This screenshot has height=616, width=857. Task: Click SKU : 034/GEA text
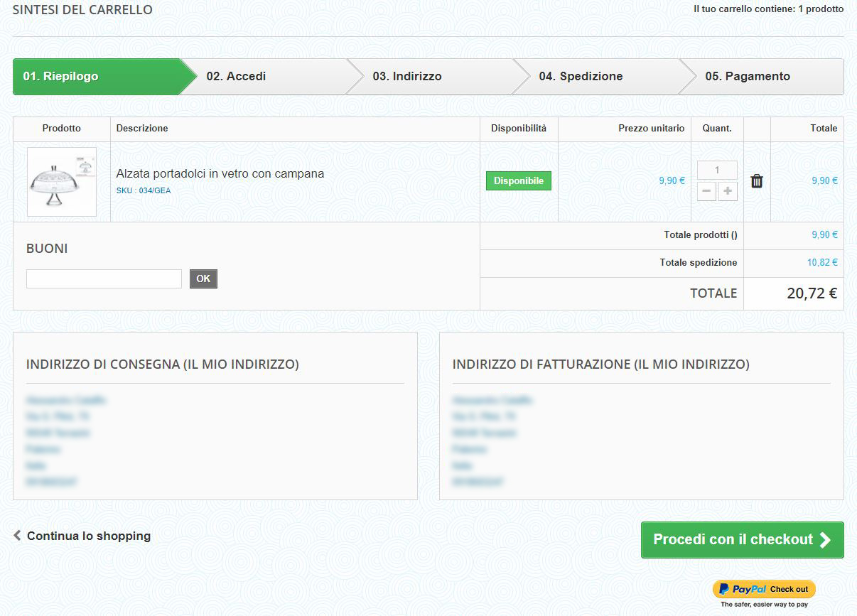pyautogui.click(x=144, y=190)
